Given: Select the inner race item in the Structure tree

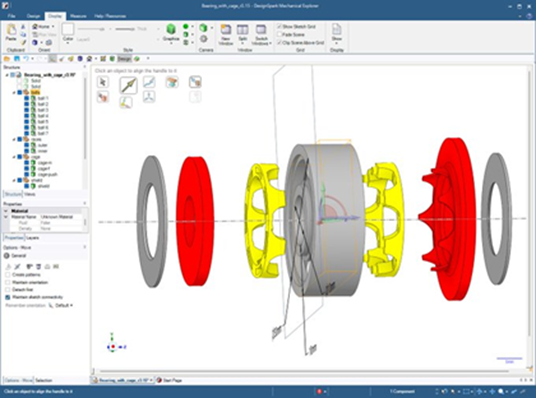Looking at the screenshot, I should [x=43, y=151].
